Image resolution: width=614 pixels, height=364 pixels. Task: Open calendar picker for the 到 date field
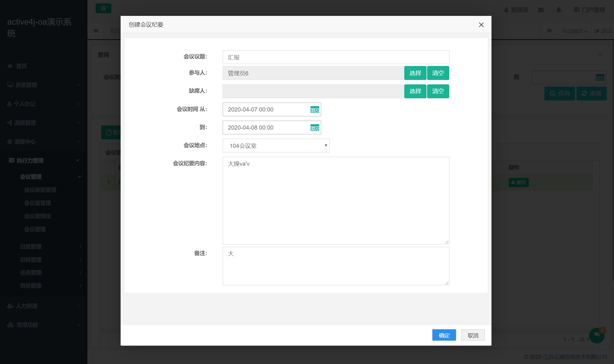(x=315, y=128)
